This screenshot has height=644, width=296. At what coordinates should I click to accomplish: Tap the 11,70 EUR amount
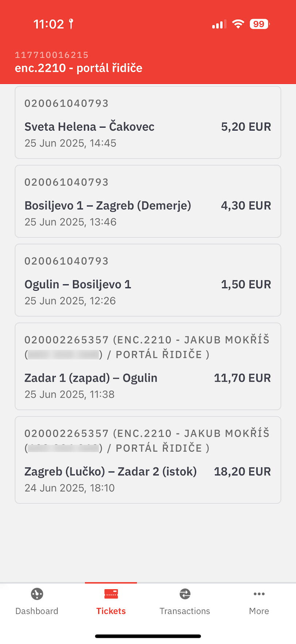tap(242, 378)
